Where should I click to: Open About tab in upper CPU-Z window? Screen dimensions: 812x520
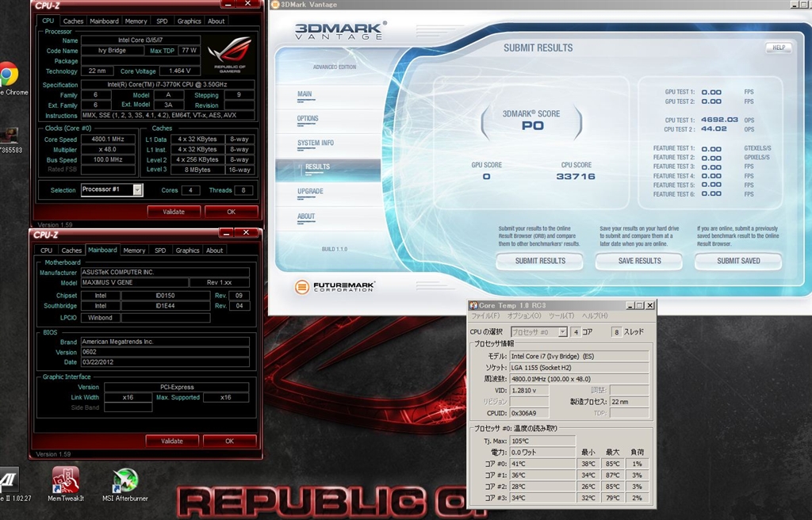[216, 21]
